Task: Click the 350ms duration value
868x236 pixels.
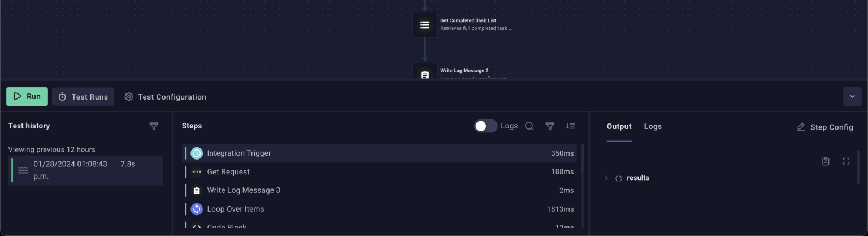Action: [562, 153]
